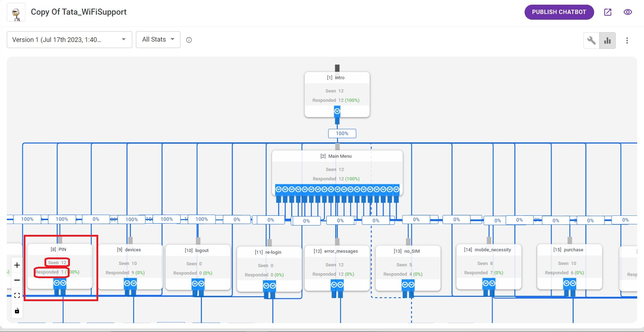
Task: Zoom in with the plus button
Action: coord(17,265)
